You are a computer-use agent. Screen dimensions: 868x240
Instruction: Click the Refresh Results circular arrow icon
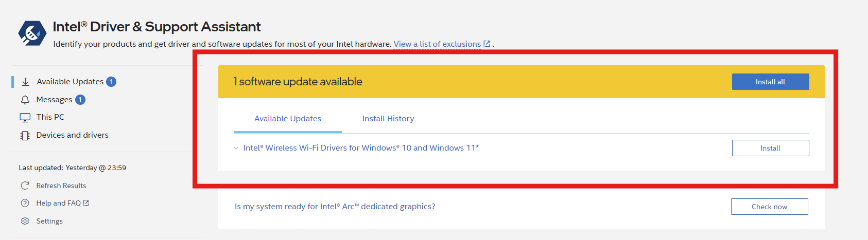[25, 186]
